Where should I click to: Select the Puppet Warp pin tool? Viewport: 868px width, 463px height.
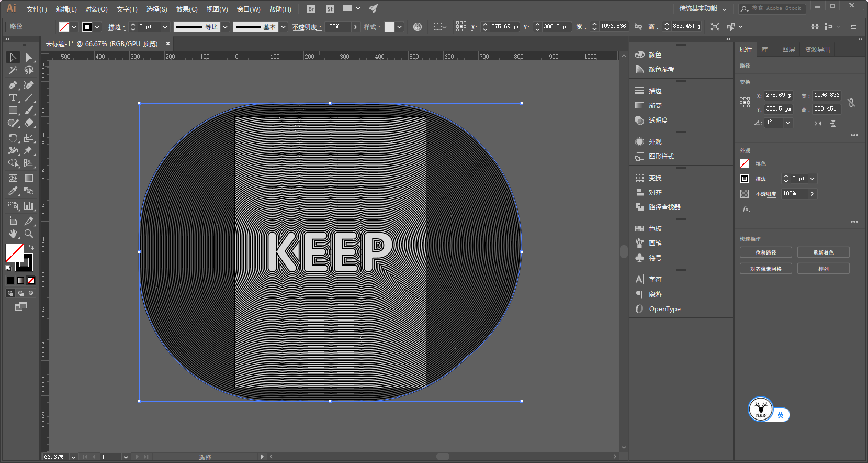coord(29,150)
